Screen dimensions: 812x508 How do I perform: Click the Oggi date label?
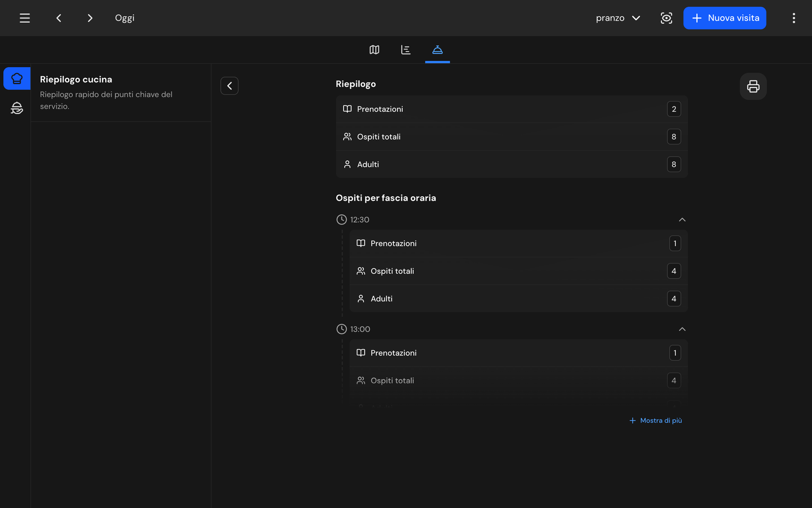click(x=125, y=18)
